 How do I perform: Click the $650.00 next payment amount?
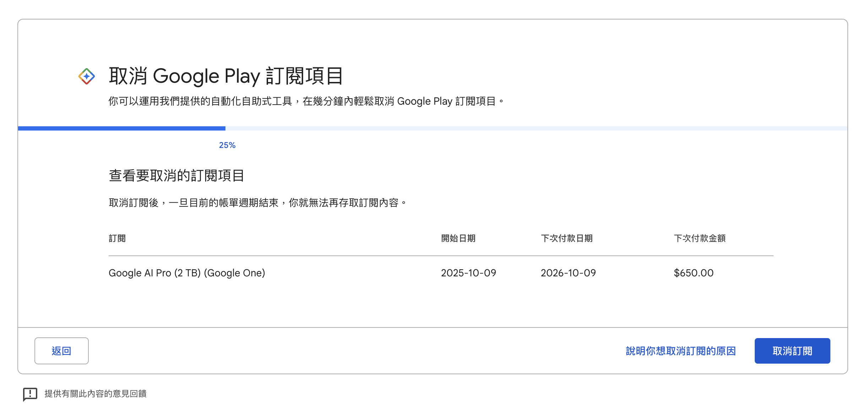pyautogui.click(x=694, y=273)
